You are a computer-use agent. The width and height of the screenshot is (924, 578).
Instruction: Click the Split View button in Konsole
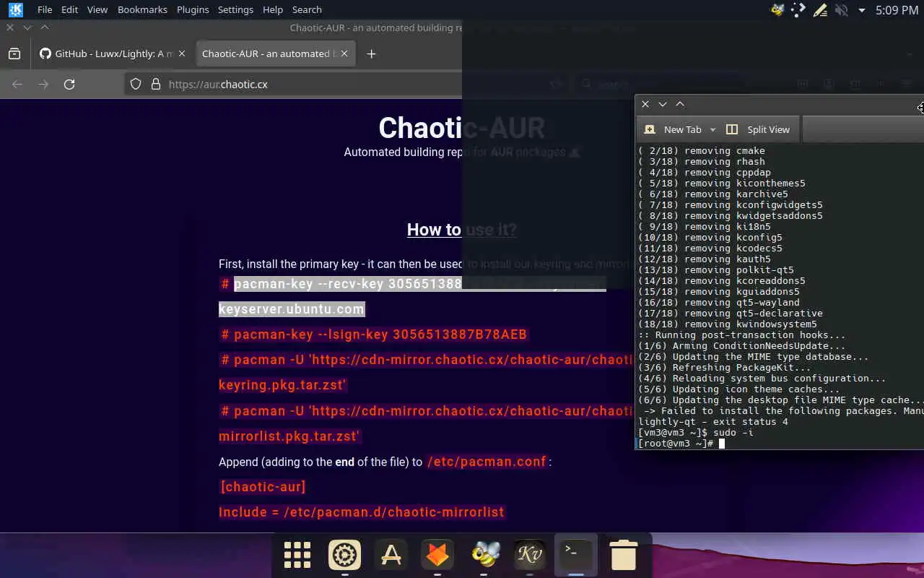[758, 129]
